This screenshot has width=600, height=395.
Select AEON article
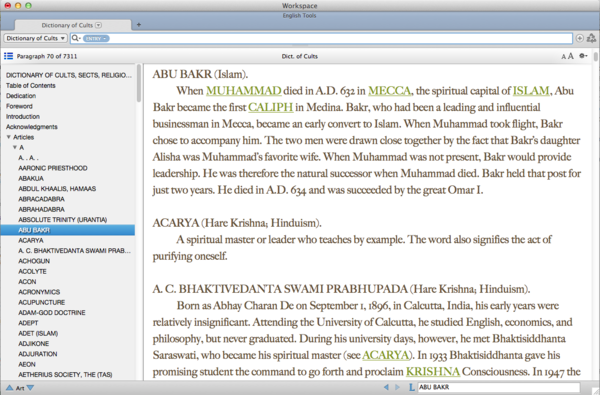coord(27,364)
